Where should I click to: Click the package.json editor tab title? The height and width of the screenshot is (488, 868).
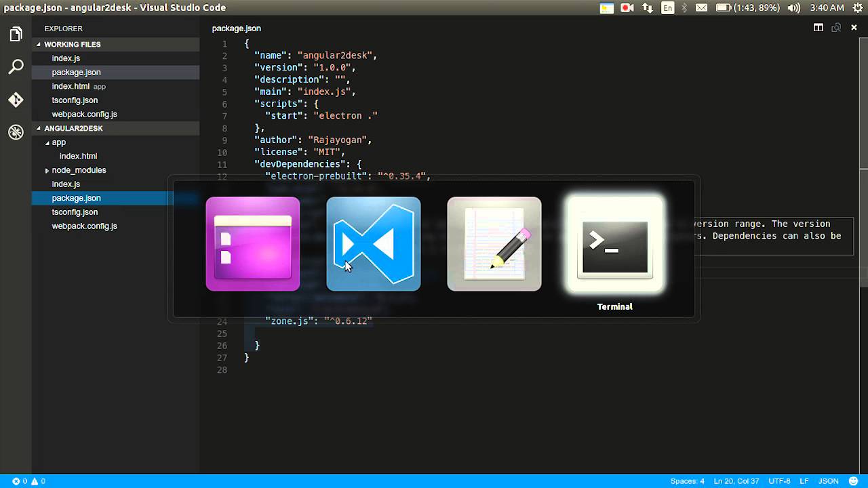(236, 28)
